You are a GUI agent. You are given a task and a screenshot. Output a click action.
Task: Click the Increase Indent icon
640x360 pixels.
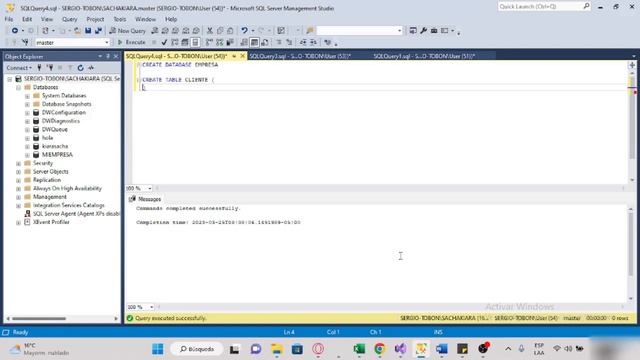click(313, 42)
